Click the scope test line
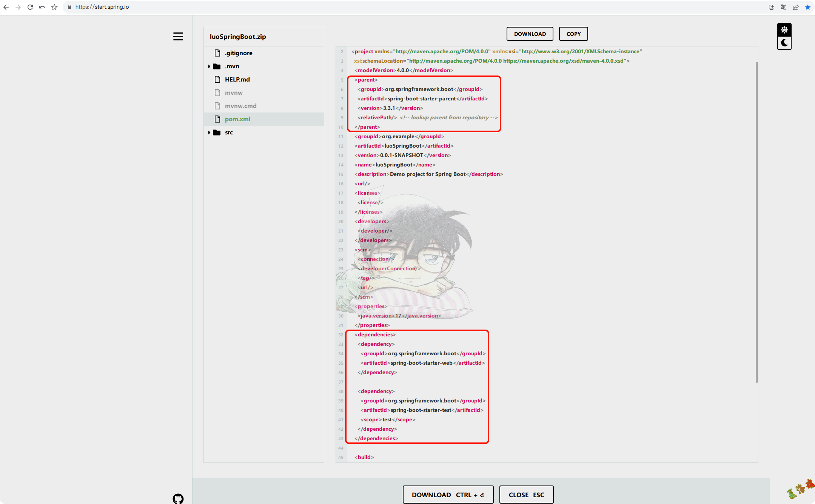This screenshot has width=815, height=504. 388,419
